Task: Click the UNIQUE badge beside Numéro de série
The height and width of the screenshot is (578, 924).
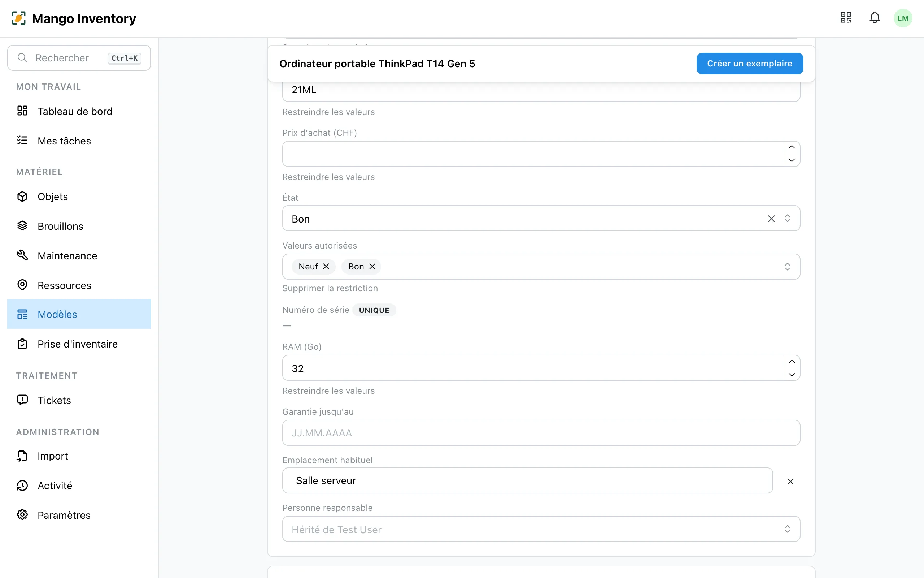Action: (x=374, y=310)
